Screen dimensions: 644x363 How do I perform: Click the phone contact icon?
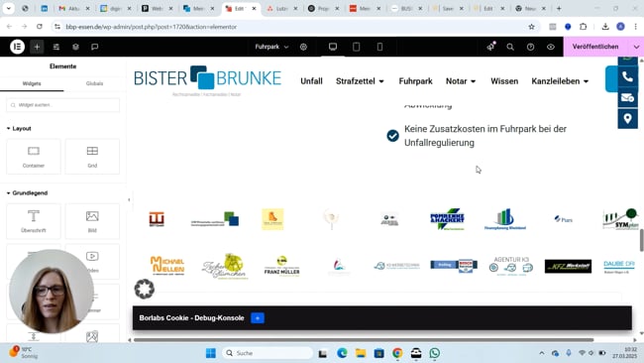click(x=627, y=77)
